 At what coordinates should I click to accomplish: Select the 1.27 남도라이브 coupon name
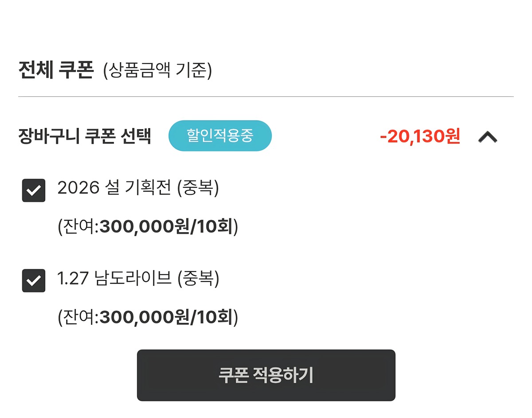coord(114,279)
